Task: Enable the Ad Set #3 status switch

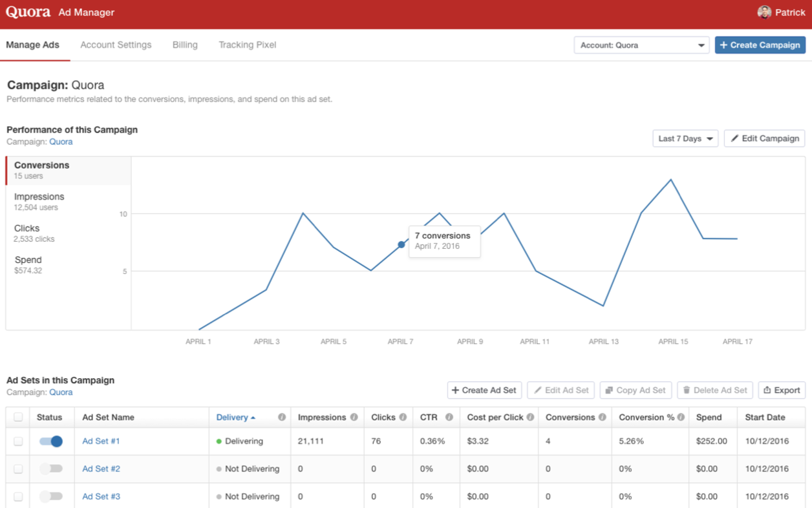Action: coord(51,496)
